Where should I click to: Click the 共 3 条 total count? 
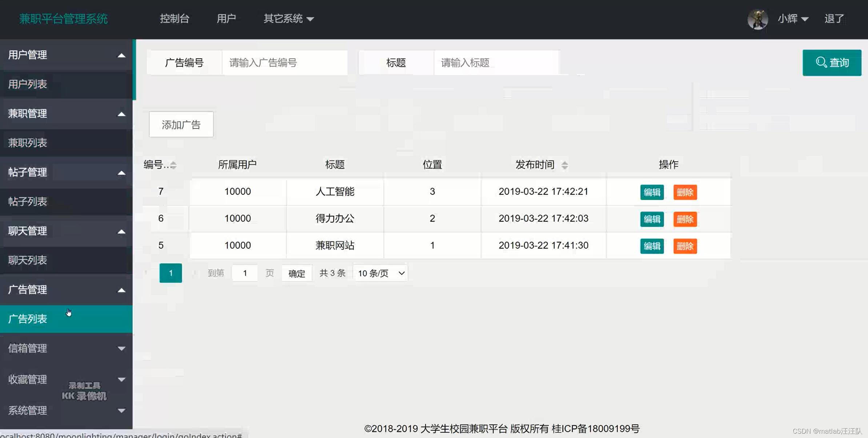[332, 273]
